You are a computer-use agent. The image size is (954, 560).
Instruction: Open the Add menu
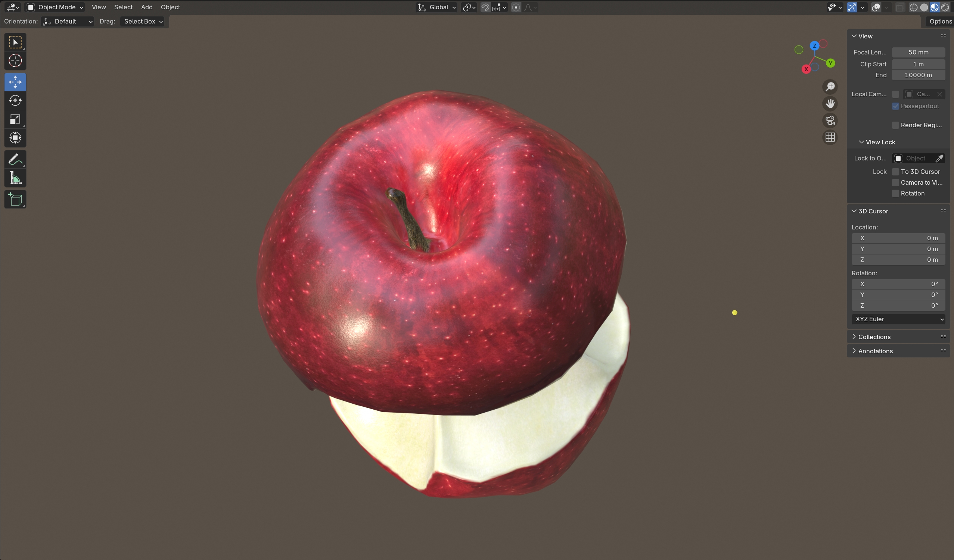pos(146,7)
